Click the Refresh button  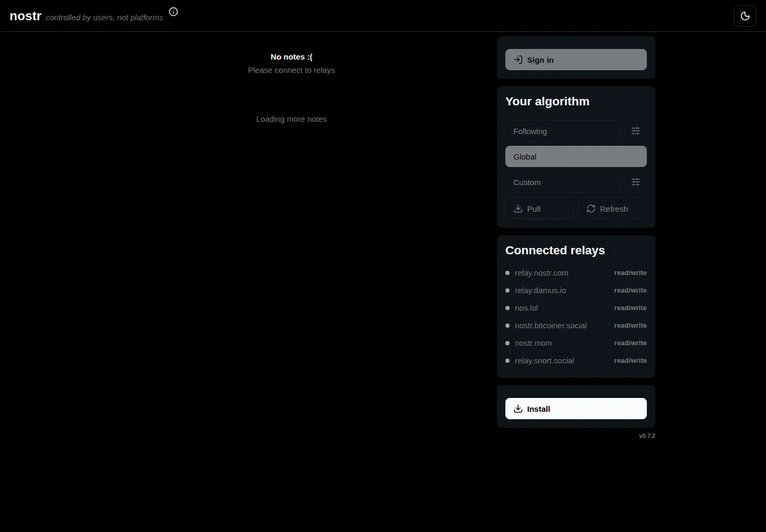tap(612, 209)
